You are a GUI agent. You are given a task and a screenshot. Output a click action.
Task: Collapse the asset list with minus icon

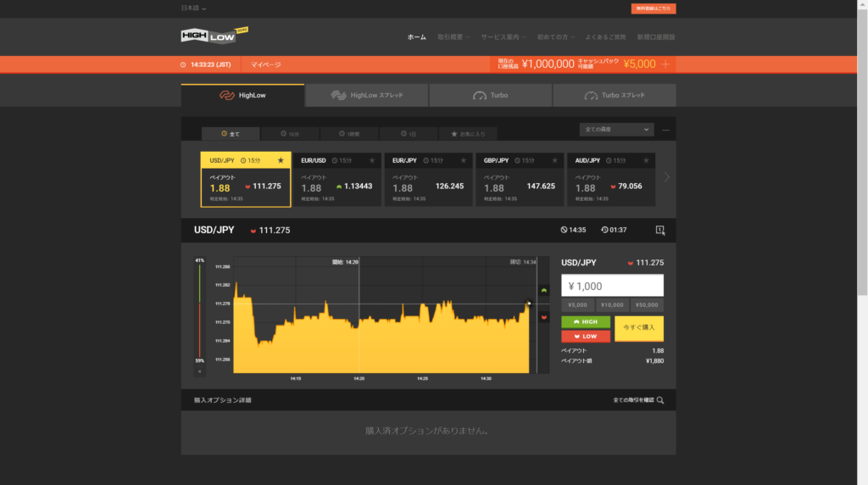coord(666,130)
